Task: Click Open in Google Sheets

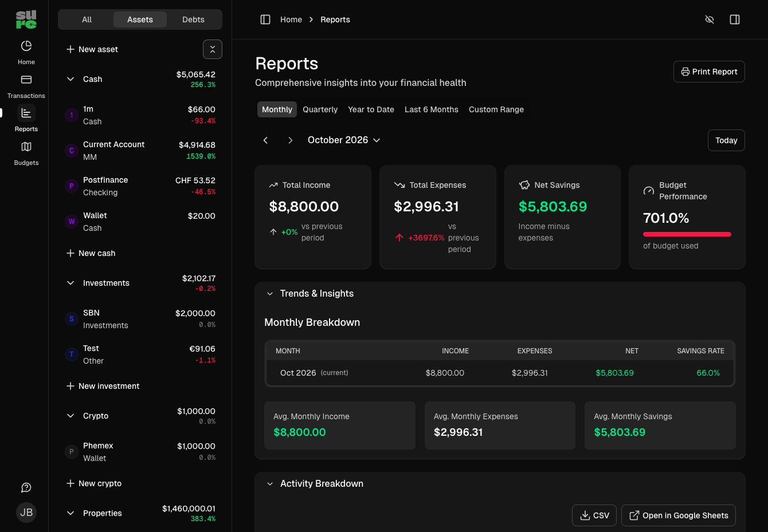Action: (679, 515)
